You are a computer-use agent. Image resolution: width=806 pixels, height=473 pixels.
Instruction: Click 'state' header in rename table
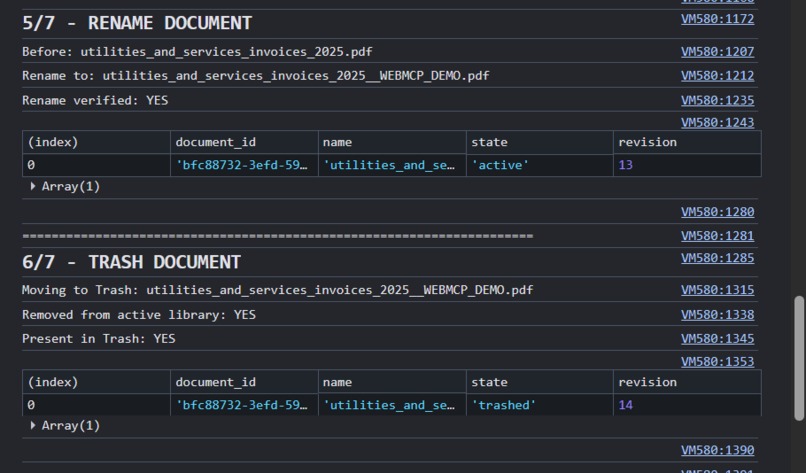(539, 142)
